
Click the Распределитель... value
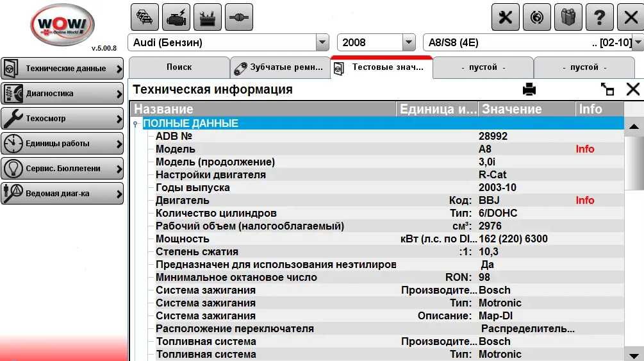(528, 328)
